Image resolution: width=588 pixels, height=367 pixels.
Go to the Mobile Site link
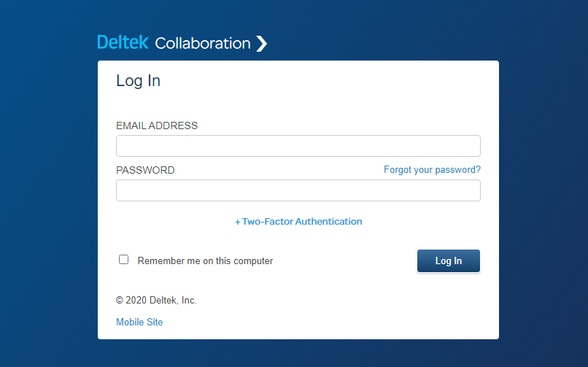(139, 322)
